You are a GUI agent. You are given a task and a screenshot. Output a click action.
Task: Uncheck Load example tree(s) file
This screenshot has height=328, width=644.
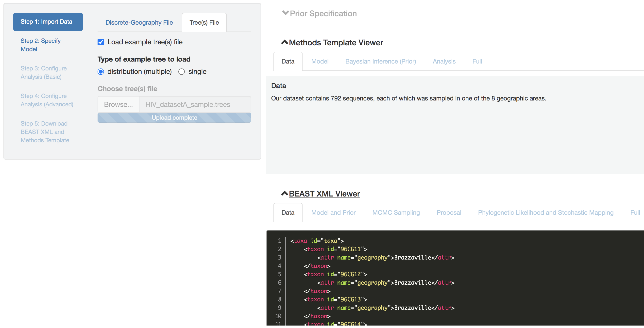[101, 42]
